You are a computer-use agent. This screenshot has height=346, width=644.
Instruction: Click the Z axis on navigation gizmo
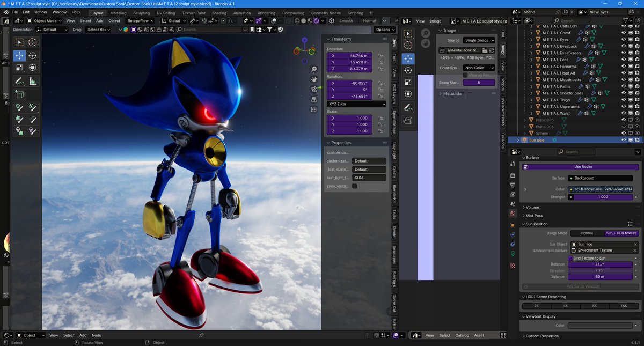pos(304,40)
